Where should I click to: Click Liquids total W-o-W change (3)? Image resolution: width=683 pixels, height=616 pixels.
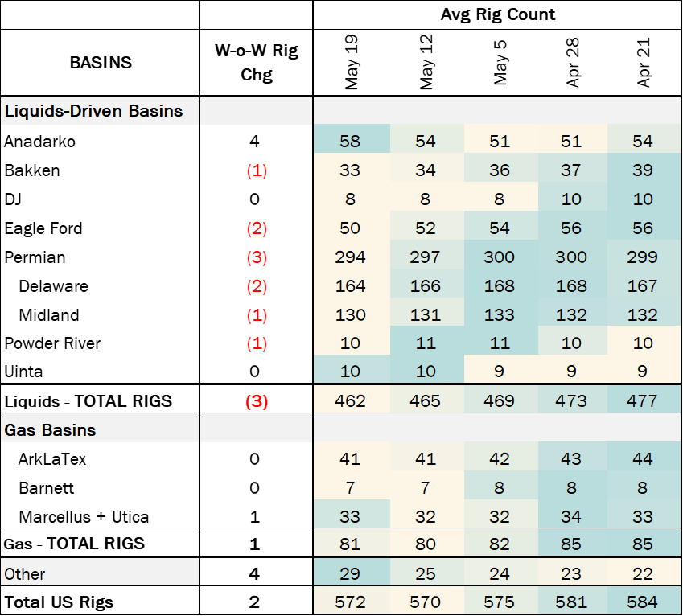point(257,401)
